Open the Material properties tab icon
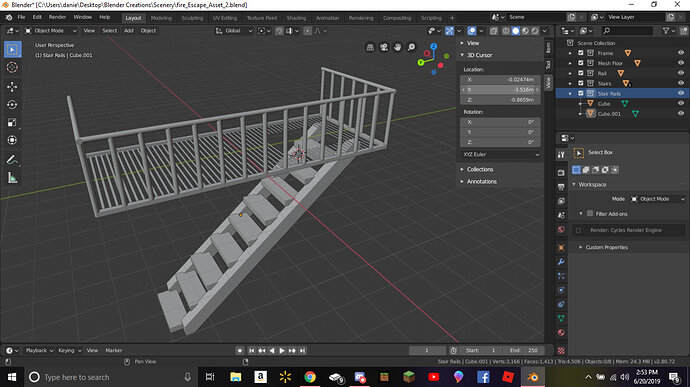The height and width of the screenshot is (387, 690). (x=561, y=332)
